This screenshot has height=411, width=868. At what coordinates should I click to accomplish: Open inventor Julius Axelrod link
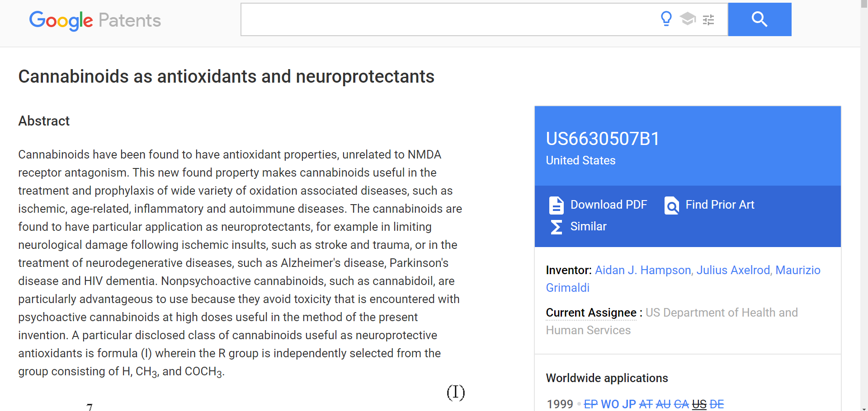[x=733, y=270]
